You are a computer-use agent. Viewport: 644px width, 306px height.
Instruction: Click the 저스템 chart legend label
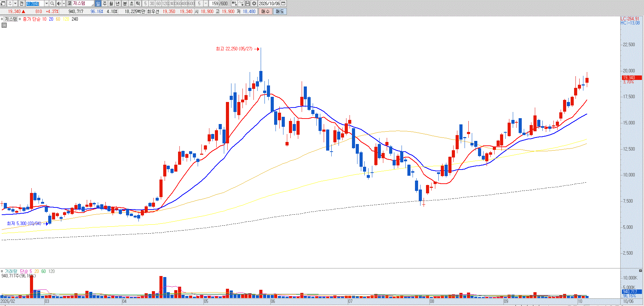(x=11, y=19)
